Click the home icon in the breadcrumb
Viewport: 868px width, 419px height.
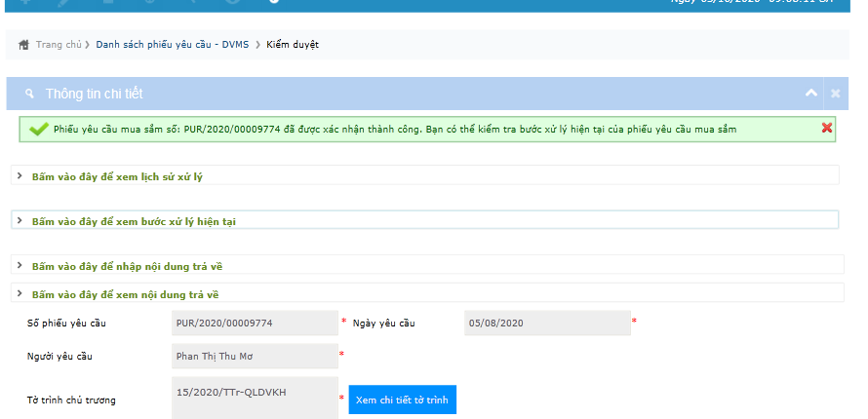[x=23, y=45]
